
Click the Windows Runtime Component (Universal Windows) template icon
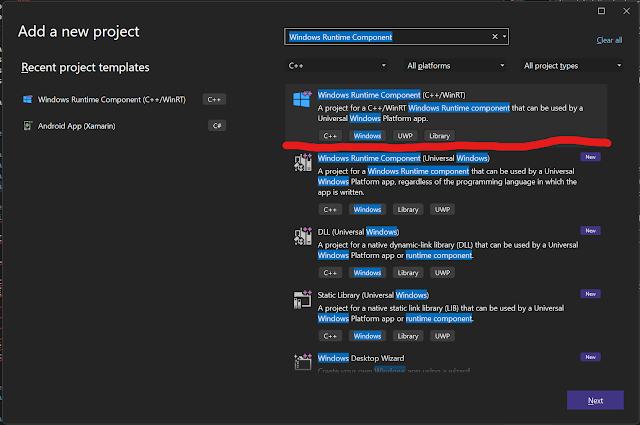303,162
